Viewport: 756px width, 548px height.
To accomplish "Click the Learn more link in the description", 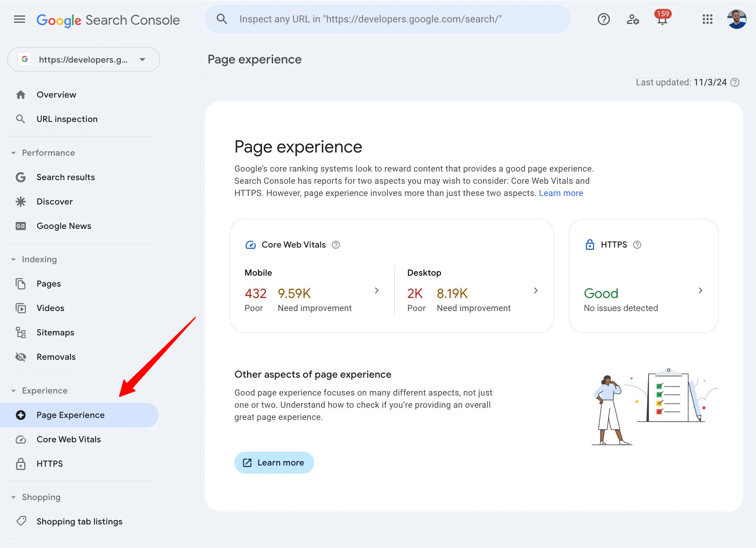I will [561, 193].
